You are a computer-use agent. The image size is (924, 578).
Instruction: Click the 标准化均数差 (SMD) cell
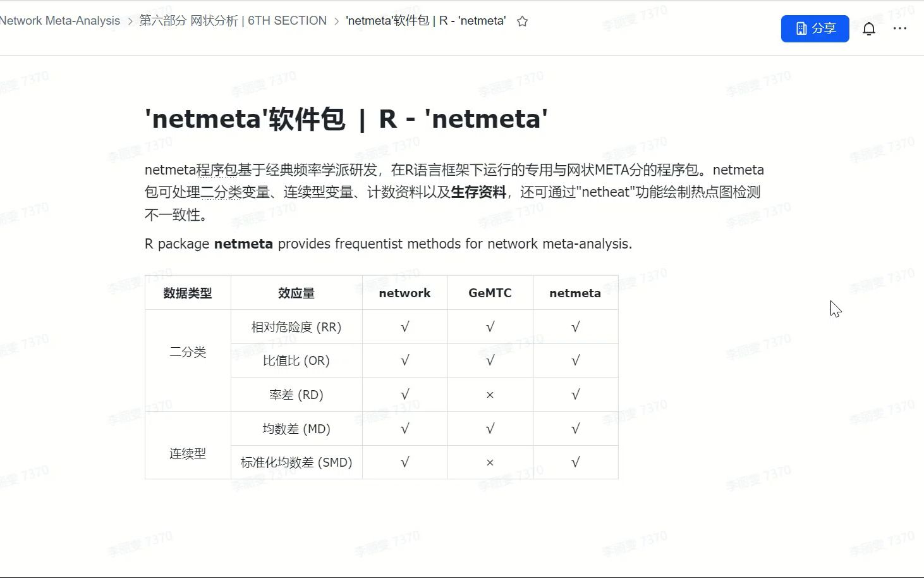[x=296, y=462]
